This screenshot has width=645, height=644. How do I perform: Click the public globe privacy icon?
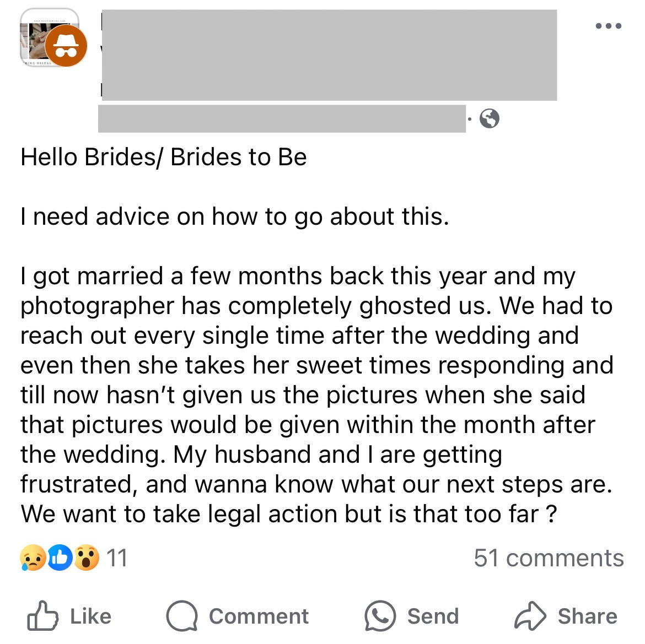click(490, 117)
